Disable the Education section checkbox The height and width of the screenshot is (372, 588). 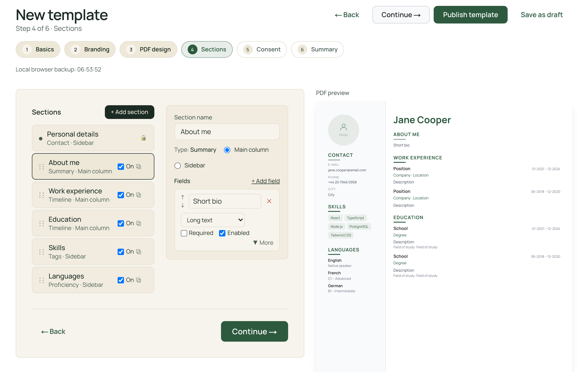coord(121,223)
